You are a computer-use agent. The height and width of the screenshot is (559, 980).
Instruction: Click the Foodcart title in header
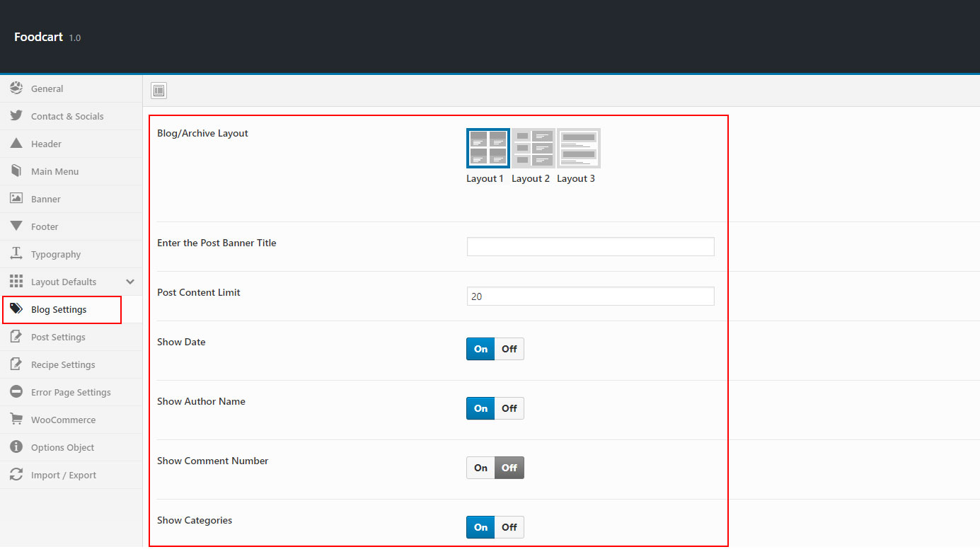click(x=38, y=37)
